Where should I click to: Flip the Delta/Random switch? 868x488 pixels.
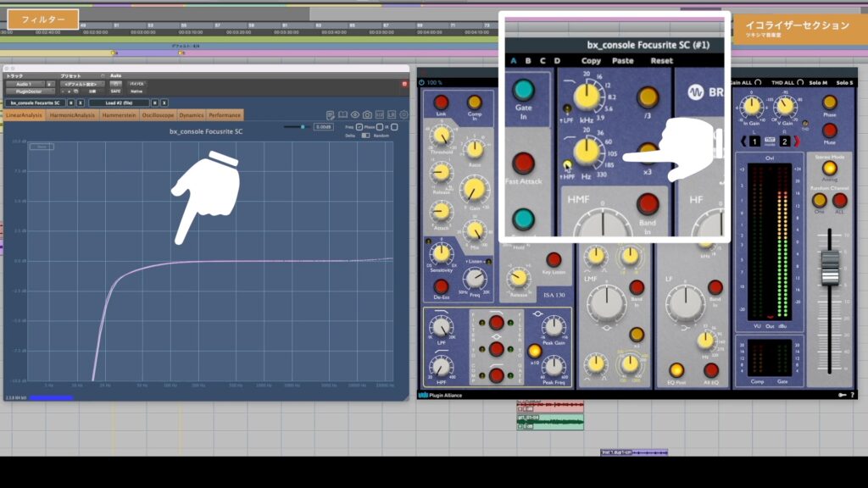(x=365, y=136)
